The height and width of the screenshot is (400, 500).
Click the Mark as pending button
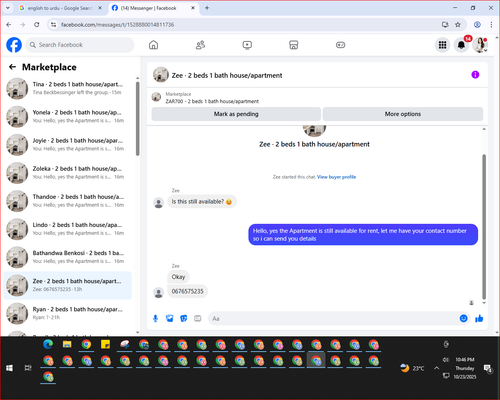coord(236,114)
